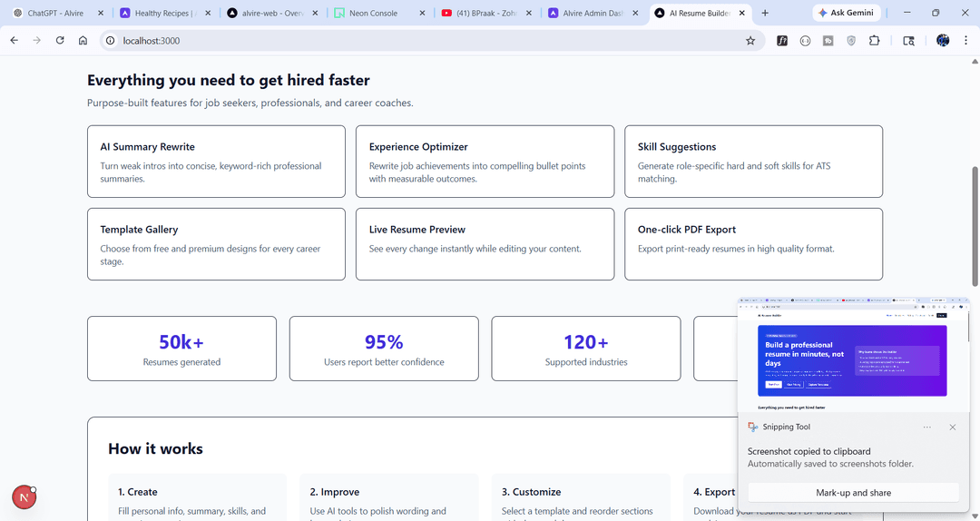Switch to the Neon Console tab
The image size is (980, 521).
point(380,13)
